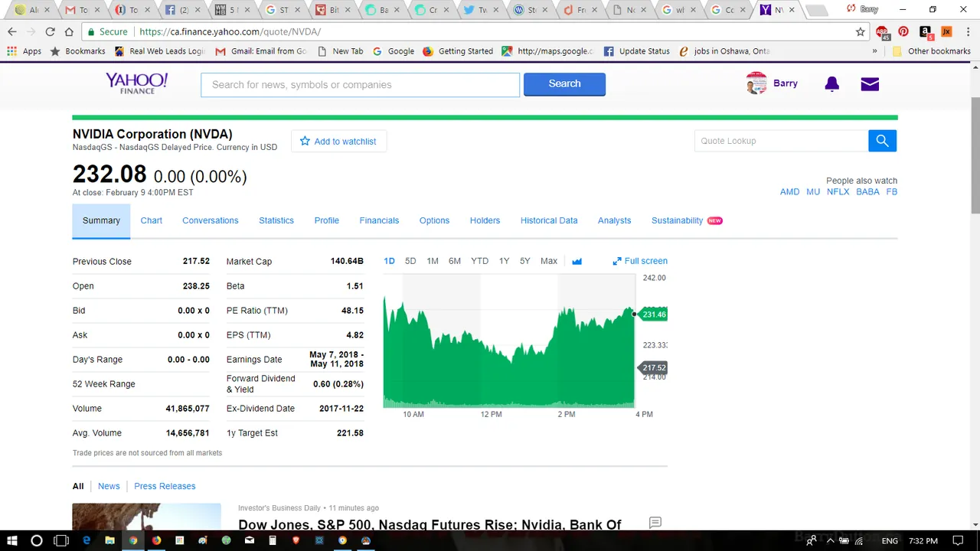Open the Other bookmarks folder
Image resolution: width=980 pixels, height=551 pixels.
[x=932, y=51]
